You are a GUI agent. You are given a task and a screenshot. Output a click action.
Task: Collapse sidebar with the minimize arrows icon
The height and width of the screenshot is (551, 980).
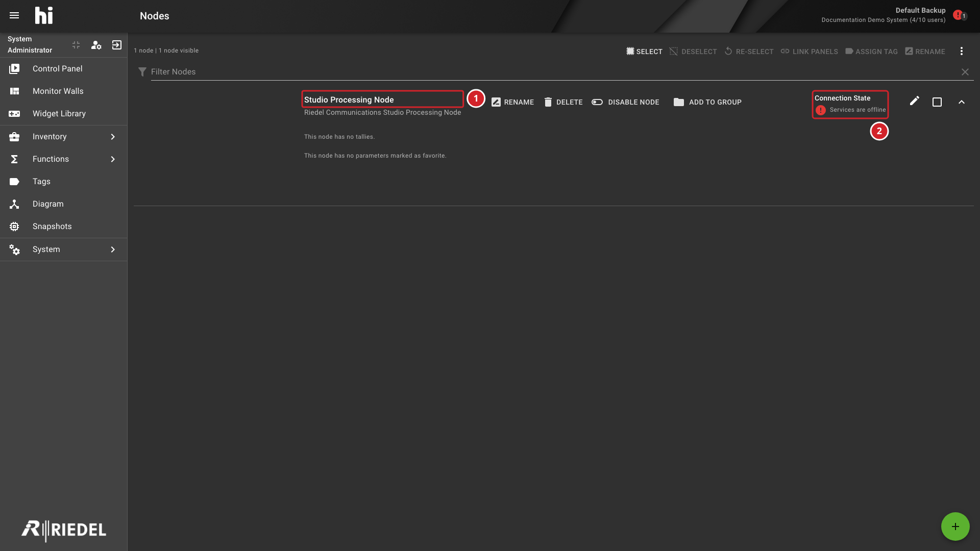pos(76,45)
